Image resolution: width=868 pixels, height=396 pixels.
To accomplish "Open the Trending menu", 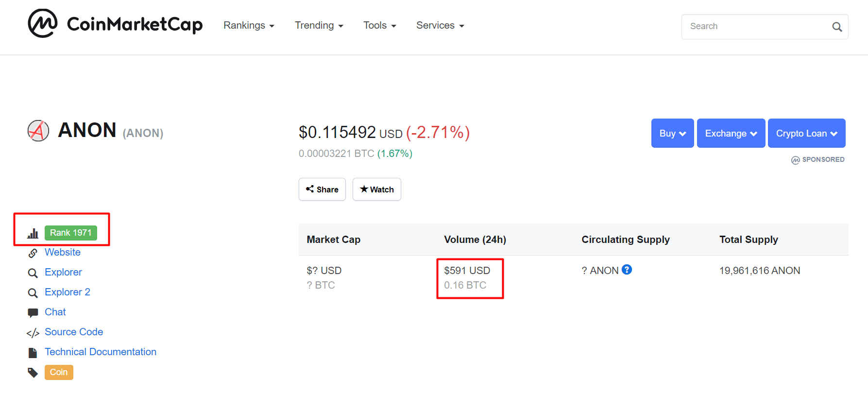I will click(x=319, y=25).
